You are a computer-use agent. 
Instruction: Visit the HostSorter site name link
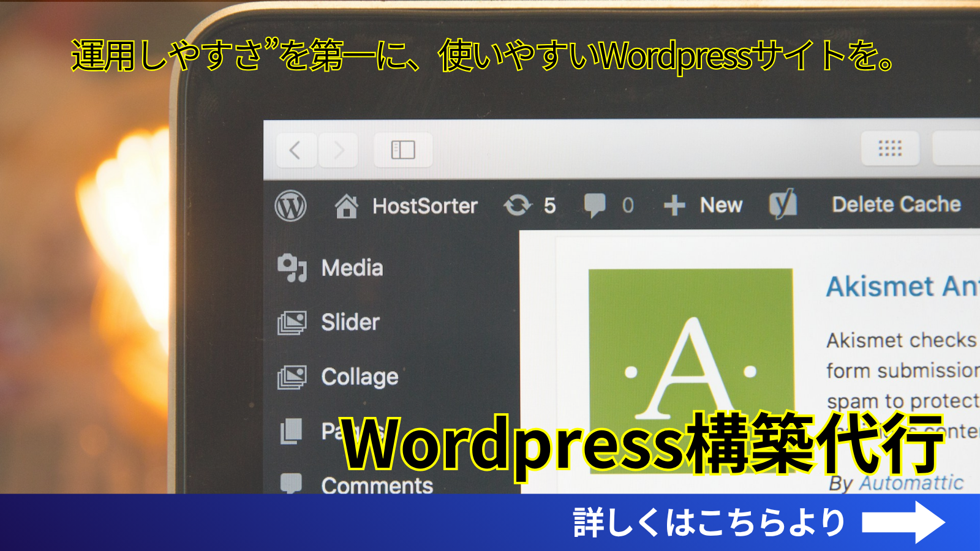424,206
